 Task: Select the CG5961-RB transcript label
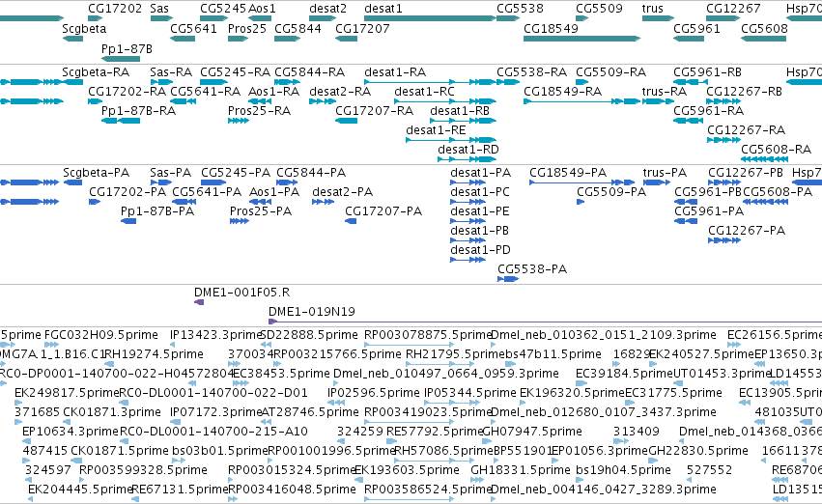point(707,71)
